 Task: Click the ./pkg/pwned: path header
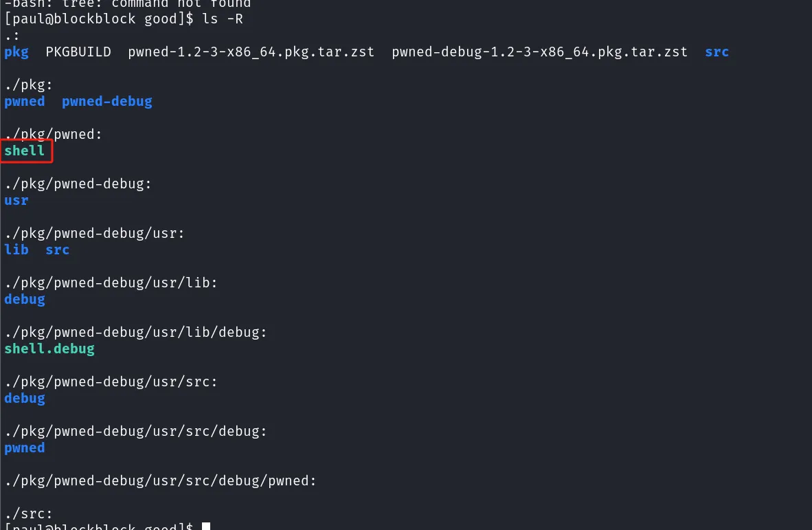(54, 135)
